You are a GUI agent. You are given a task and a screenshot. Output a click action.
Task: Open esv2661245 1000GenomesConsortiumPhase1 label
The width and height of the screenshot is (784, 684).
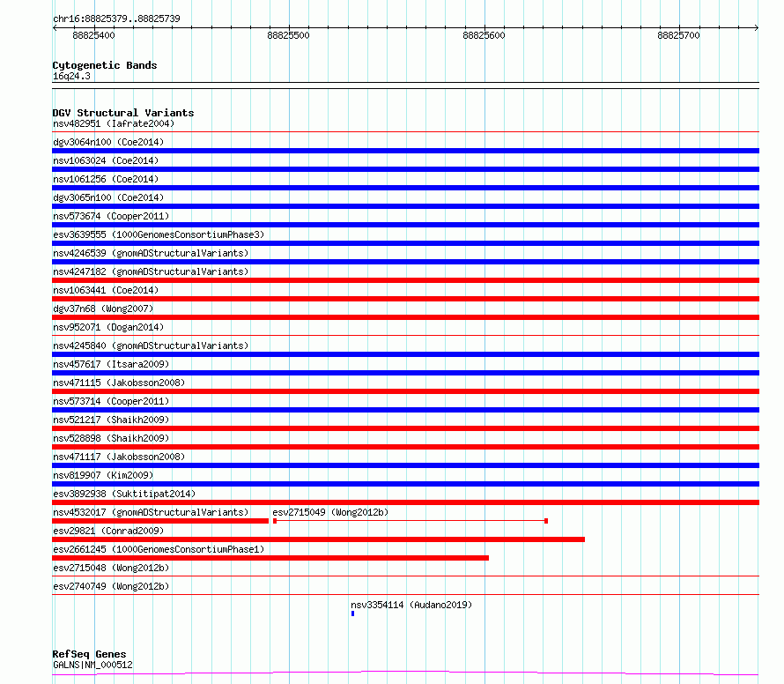[159, 549]
